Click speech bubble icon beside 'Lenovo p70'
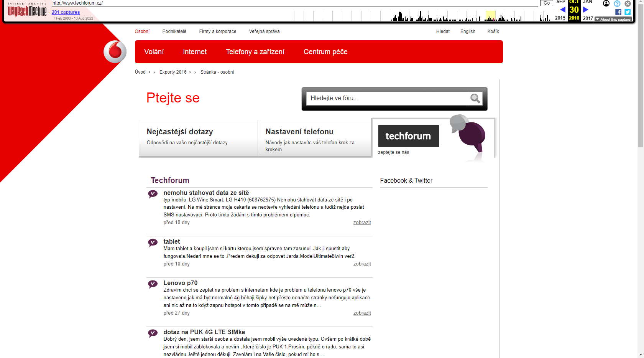 point(153,284)
